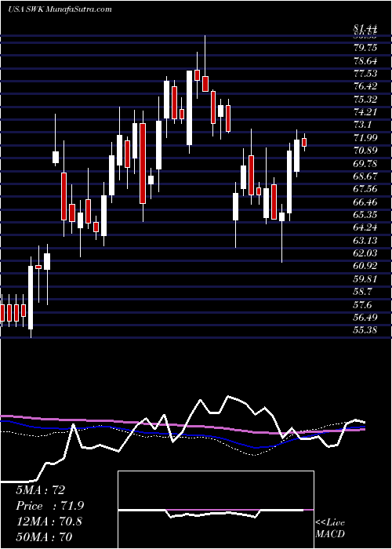Viewport: 392px width, 549px height.
Task: Select the 71.99 price axis label
Action: coord(365,138)
